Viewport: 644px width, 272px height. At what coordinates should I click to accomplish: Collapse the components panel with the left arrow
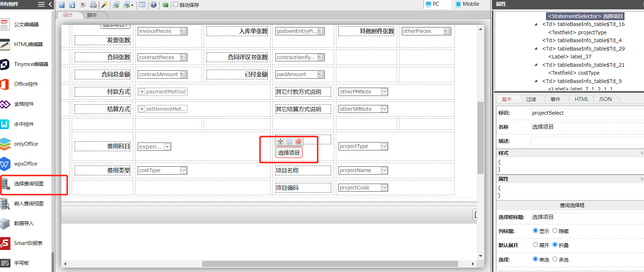tap(50, 4)
